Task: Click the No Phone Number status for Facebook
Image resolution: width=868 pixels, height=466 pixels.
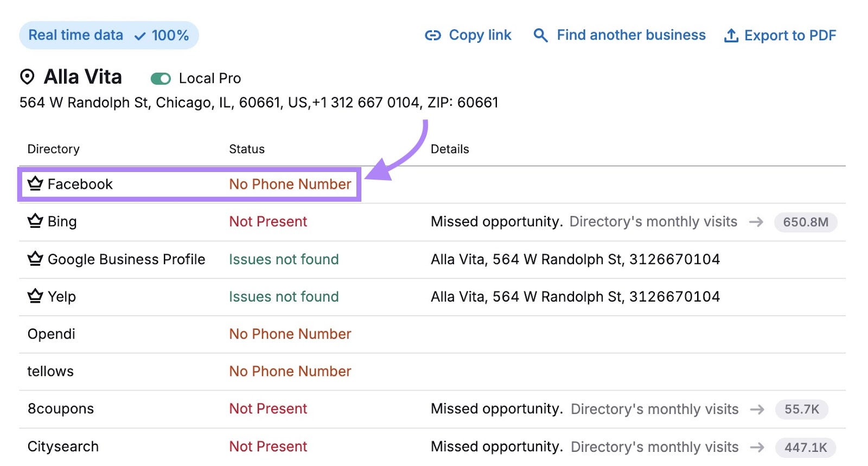Action: pos(290,184)
